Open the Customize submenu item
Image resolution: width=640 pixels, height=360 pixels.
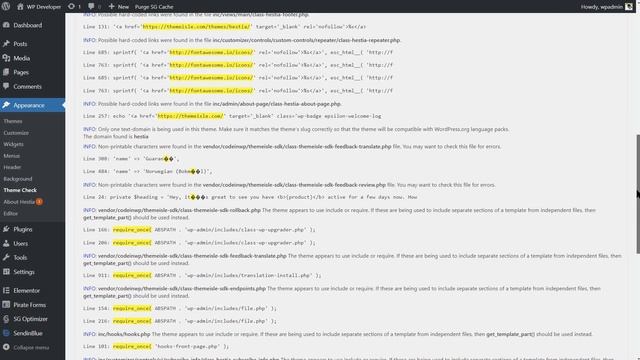[16, 133]
